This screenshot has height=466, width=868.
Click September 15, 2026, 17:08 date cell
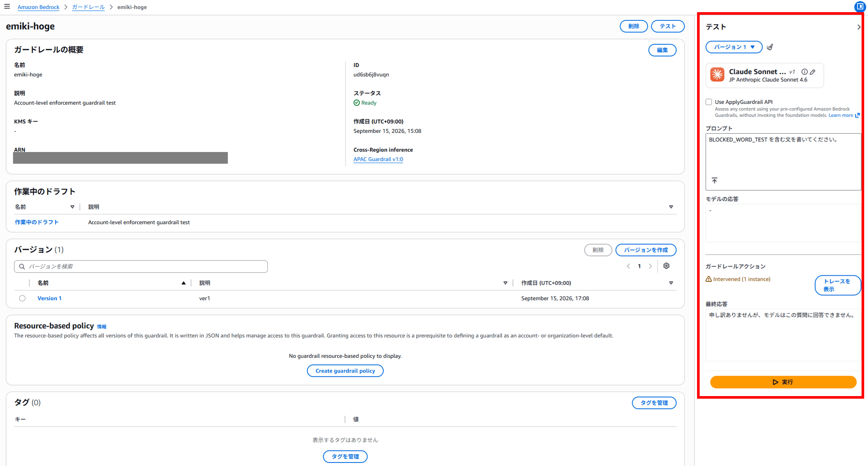click(x=555, y=298)
